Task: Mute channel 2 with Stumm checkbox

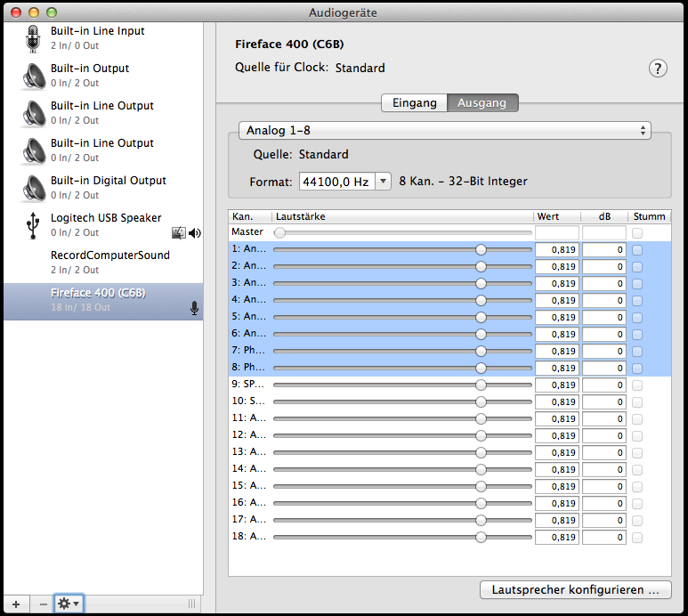Action: (637, 267)
